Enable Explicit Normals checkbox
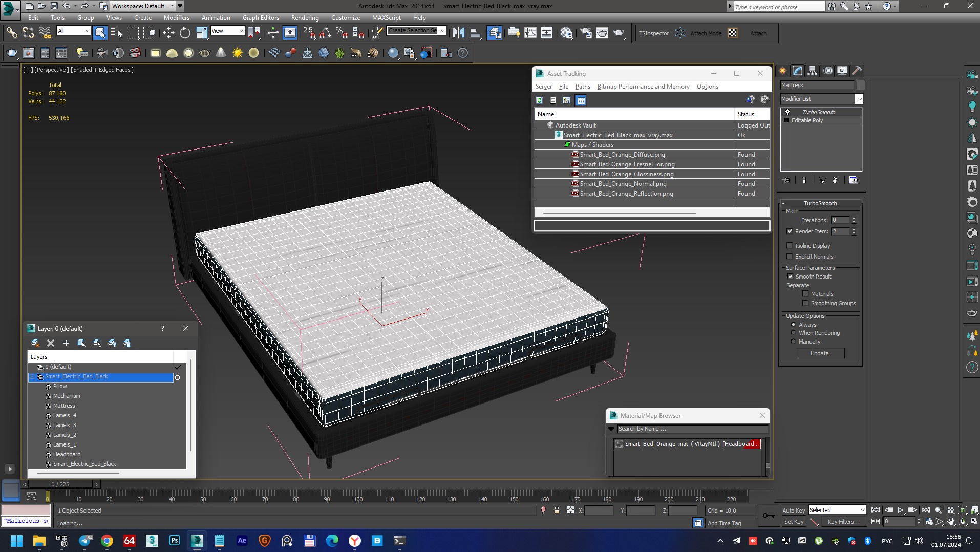The width and height of the screenshot is (980, 552). pos(790,257)
